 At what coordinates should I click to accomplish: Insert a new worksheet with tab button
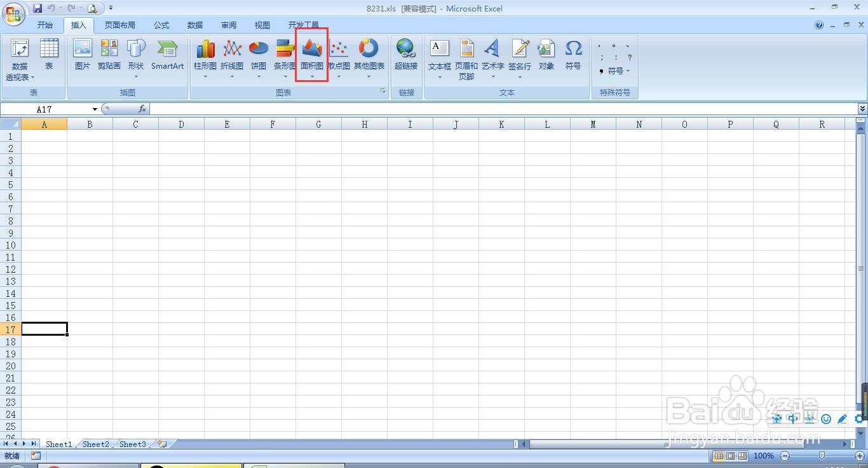coord(163,444)
